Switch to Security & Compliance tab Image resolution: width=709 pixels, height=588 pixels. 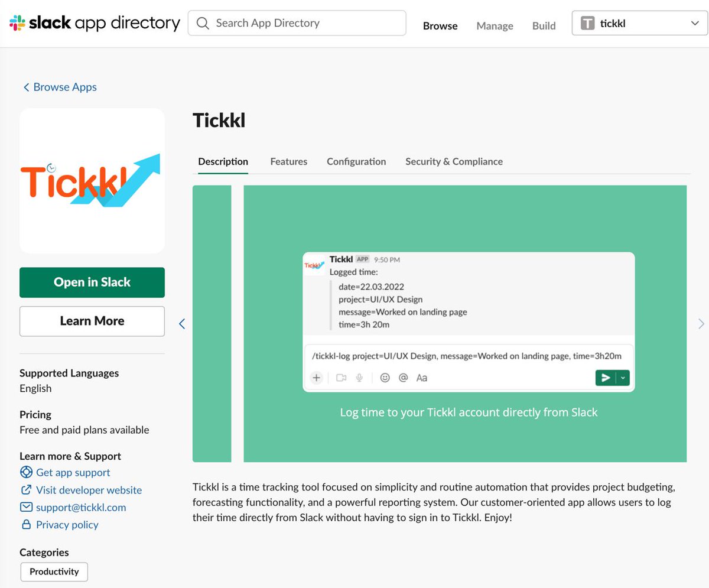[x=454, y=161]
